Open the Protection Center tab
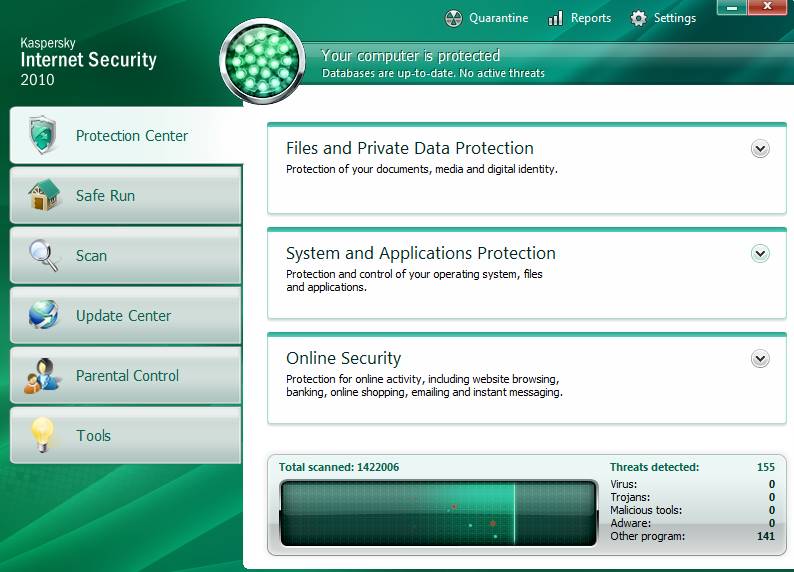 (x=126, y=135)
